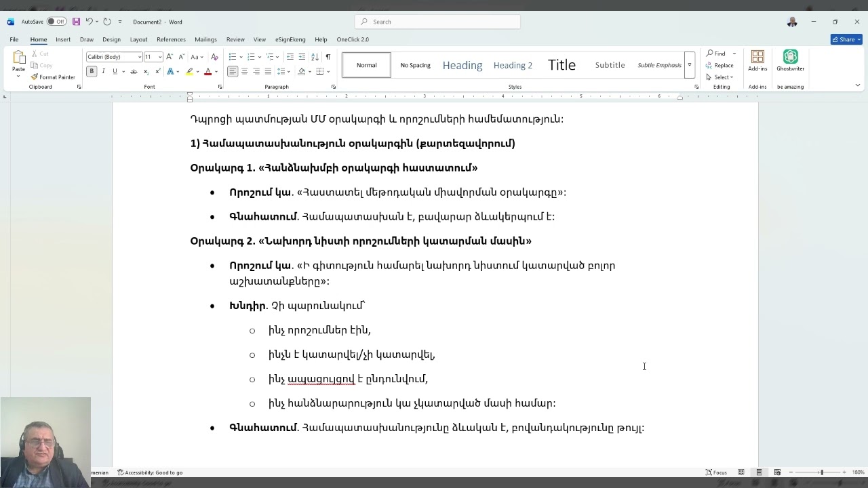This screenshot has width=868, height=488.
Task: Expand the bullets list dropdown arrow
Action: pyautogui.click(x=240, y=57)
